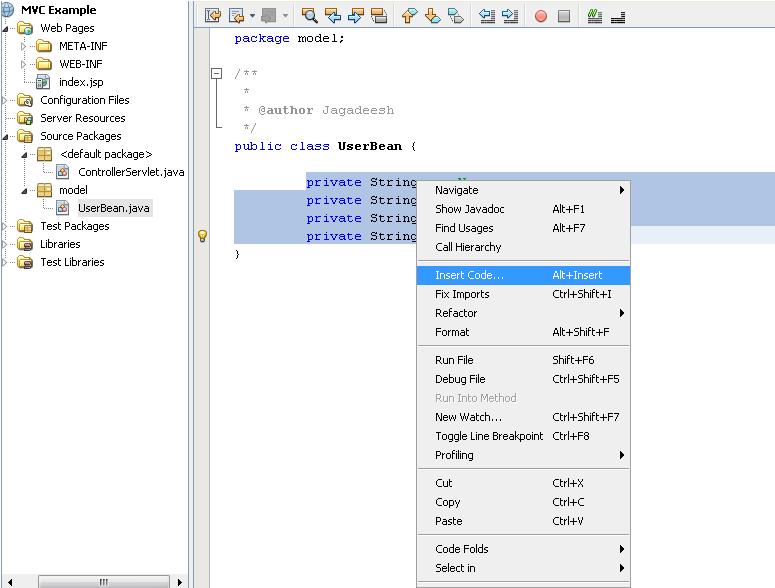Select Libraries node
This screenshot has height=588, width=775.
pyautogui.click(x=60, y=244)
